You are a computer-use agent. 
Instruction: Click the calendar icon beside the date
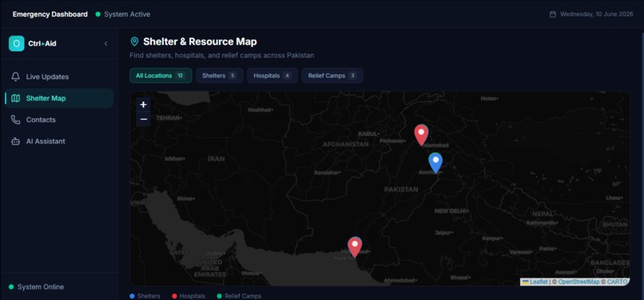click(552, 14)
